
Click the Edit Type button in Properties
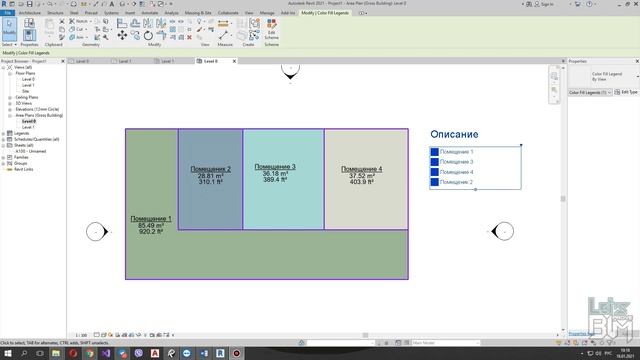[627, 92]
